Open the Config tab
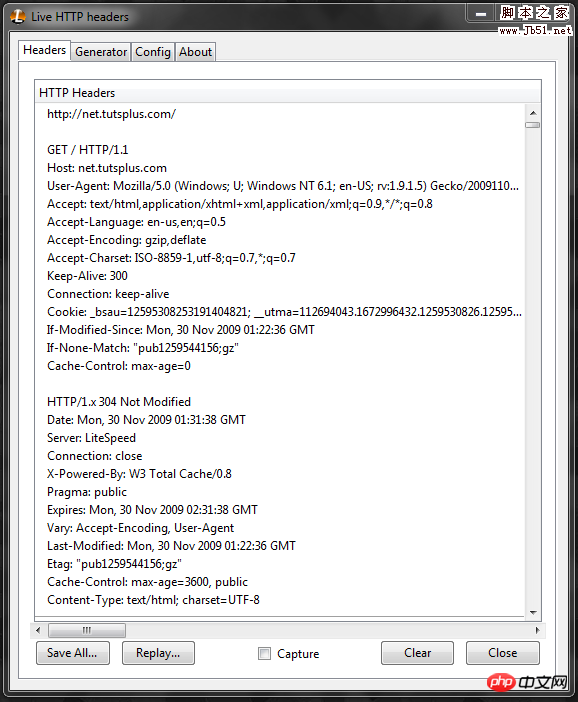Screen dimensions: 578x702 pos(153,52)
